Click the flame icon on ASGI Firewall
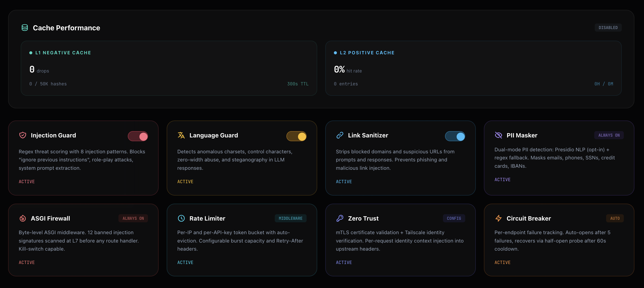Image resolution: width=644 pixels, height=288 pixels. (22, 218)
